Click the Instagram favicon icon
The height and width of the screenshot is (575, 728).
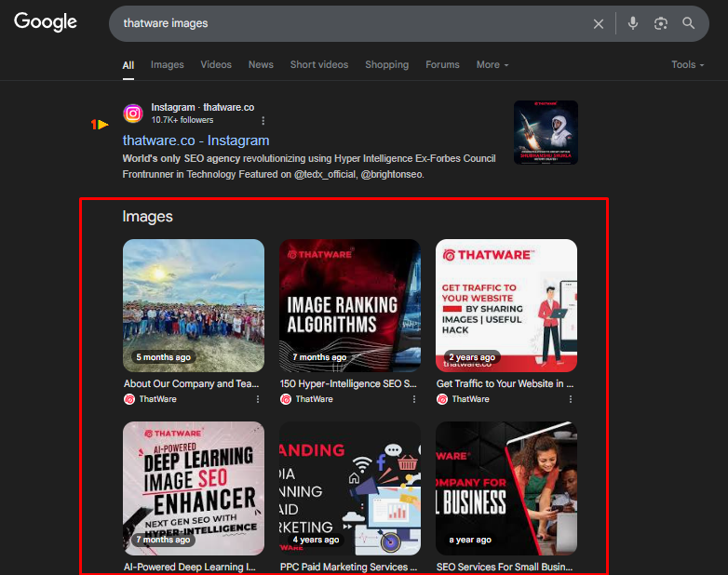(133, 114)
